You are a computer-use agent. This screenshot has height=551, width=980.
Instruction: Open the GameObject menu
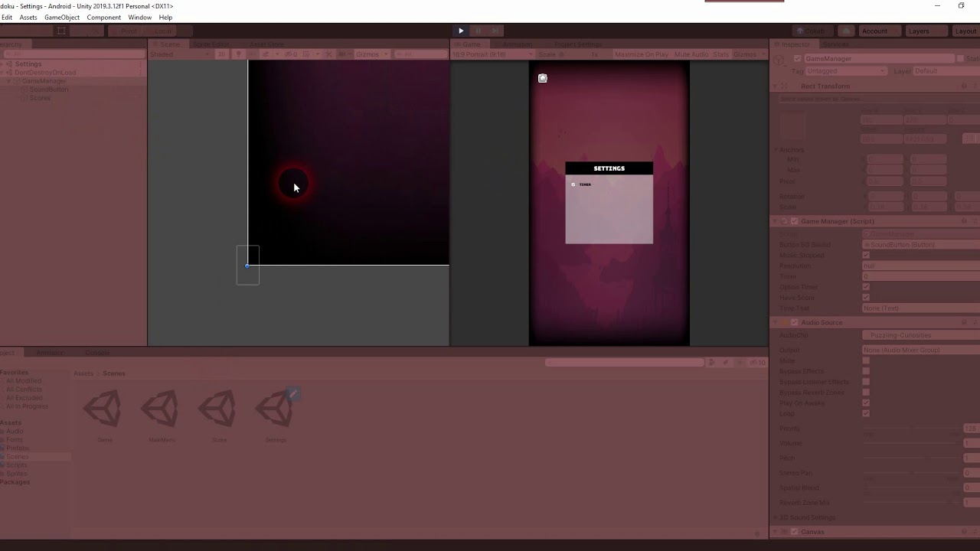[x=62, y=18]
